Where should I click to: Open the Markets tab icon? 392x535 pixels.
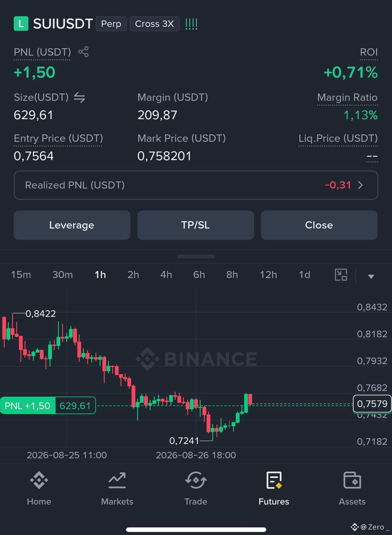[117, 480]
